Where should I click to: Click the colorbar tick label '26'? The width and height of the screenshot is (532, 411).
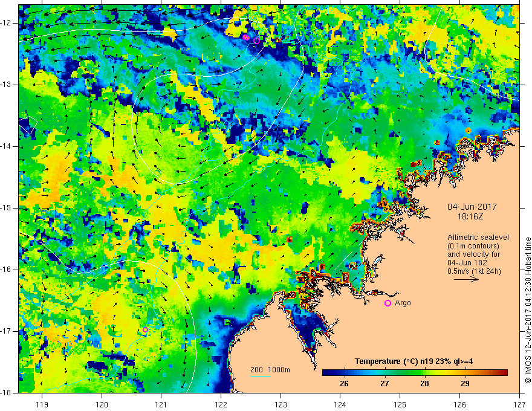pos(344,384)
